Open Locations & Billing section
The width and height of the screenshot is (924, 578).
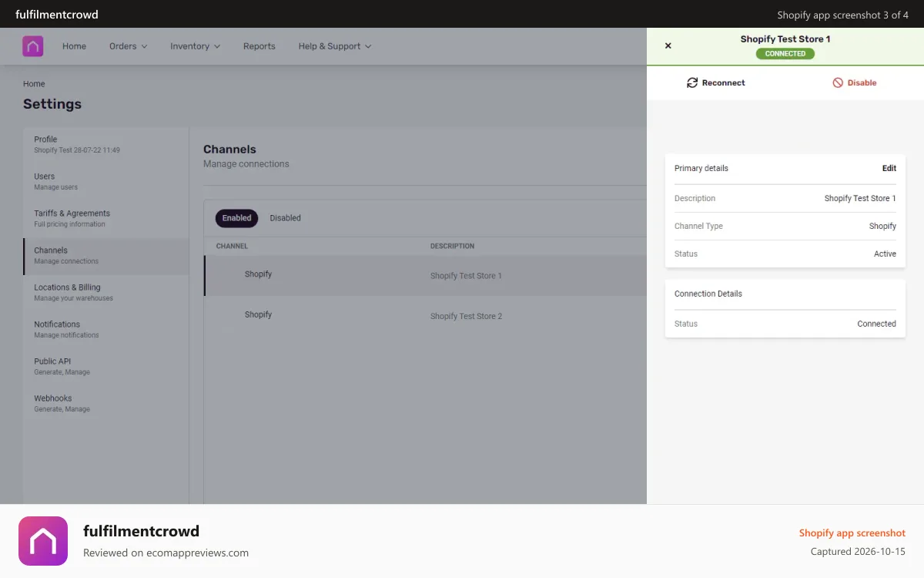106,292
